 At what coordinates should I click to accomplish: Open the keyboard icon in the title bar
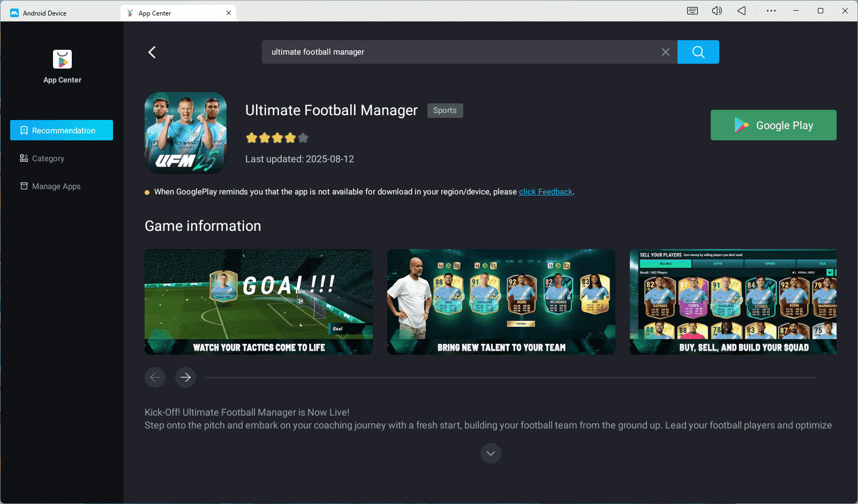coord(693,11)
